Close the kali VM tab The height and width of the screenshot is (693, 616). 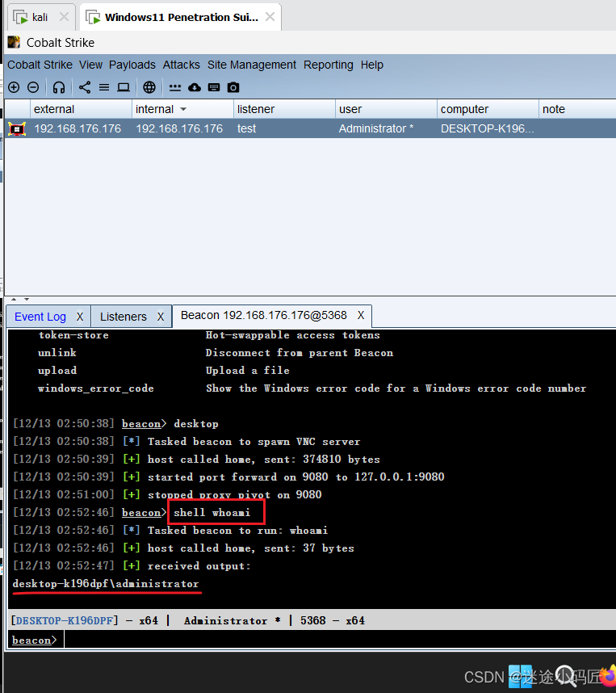pyautogui.click(x=64, y=17)
